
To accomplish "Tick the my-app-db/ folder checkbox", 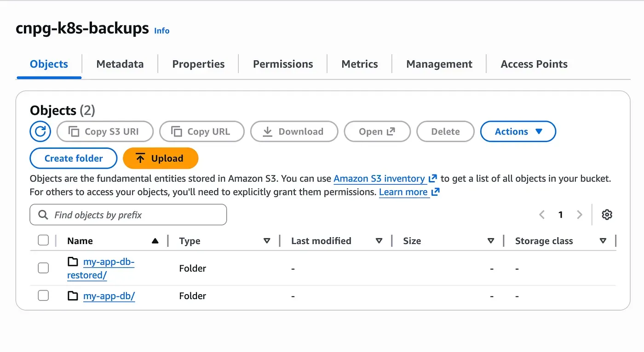I will tap(43, 295).
